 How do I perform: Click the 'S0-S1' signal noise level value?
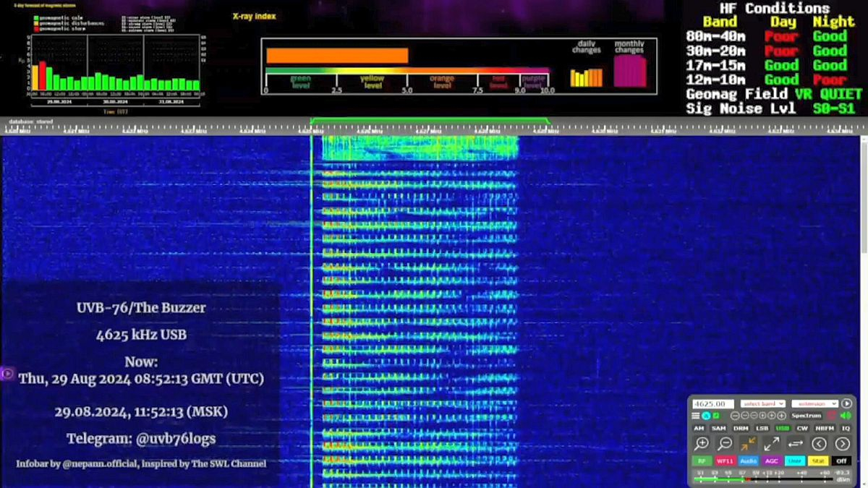834,108
